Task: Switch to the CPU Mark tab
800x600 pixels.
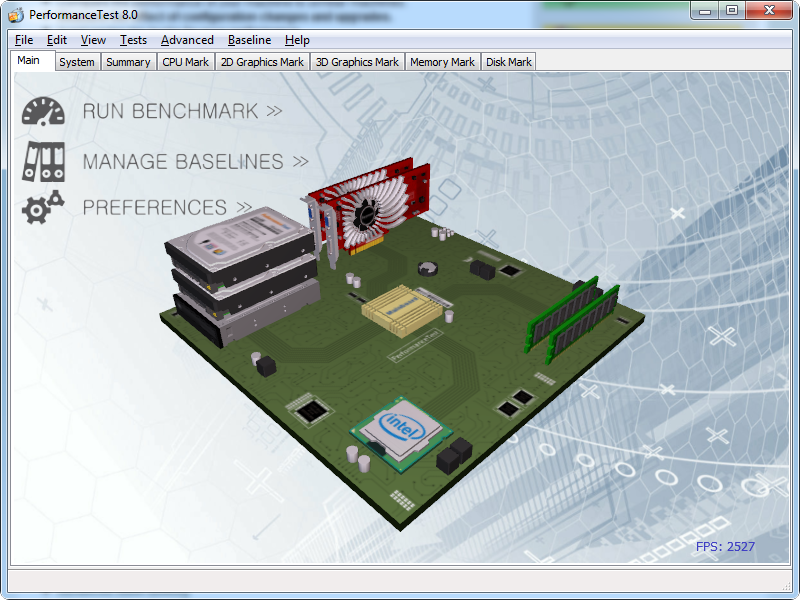Action: click(186, 62)
